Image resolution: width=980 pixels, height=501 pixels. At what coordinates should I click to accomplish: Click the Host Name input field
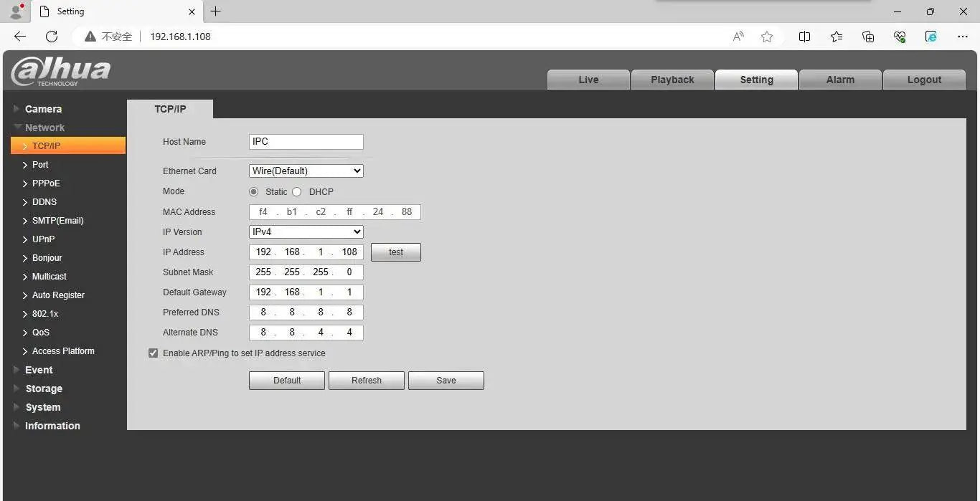[306, 142]
